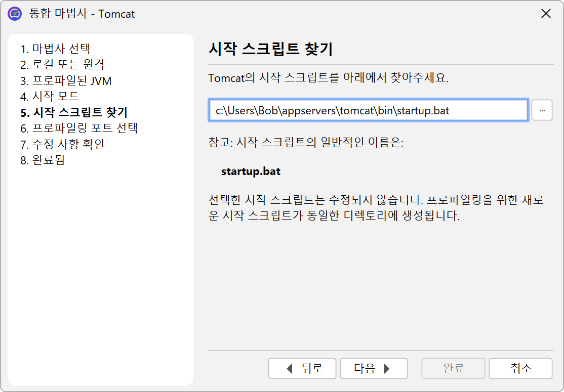This screenshot has width=564, height=392.
Task: Click the bold startup.bat hint text
Action: tap(251, 171)
